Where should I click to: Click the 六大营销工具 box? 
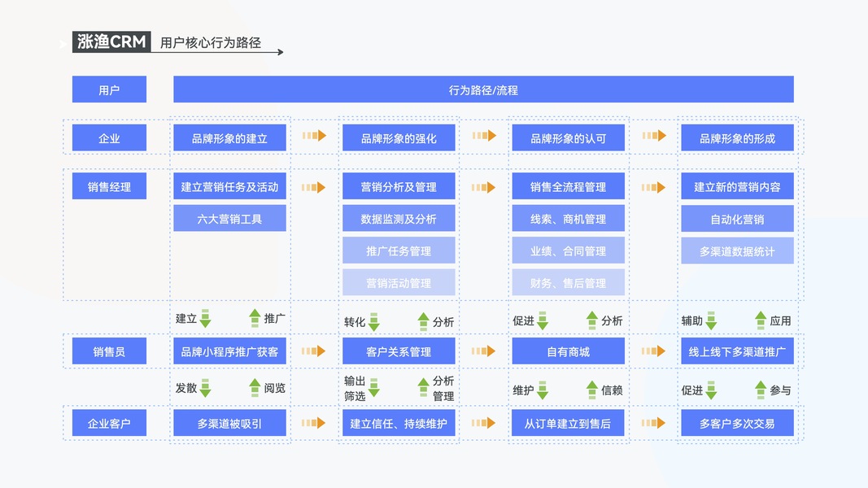coord(229,219)
